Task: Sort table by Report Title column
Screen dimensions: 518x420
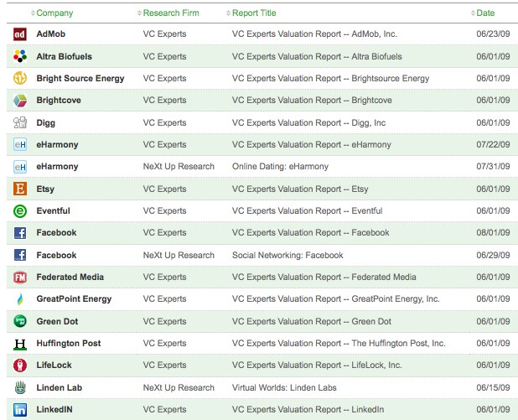Action: point(251,13)
